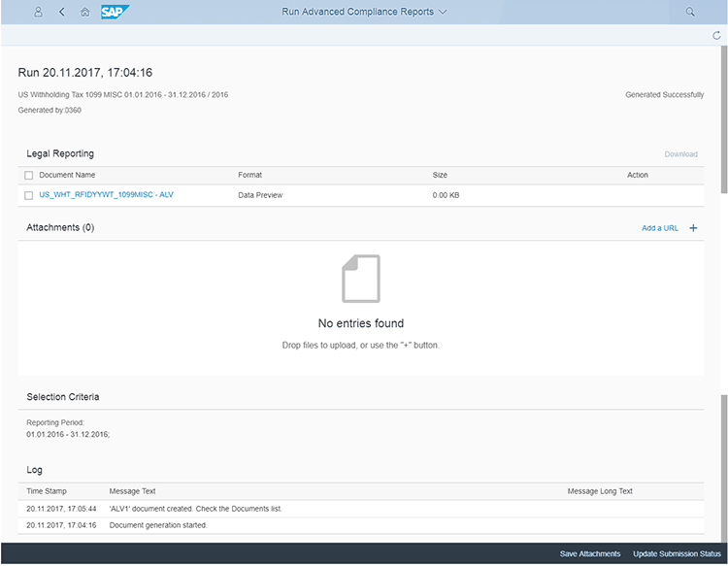Image resolution: width=728 pixels, height=566 pixels.
Task: Open the US_WHT_RFIDYYWT_1099MISC - ALV document
Action: pyautogui.click(x=106, y=195)
